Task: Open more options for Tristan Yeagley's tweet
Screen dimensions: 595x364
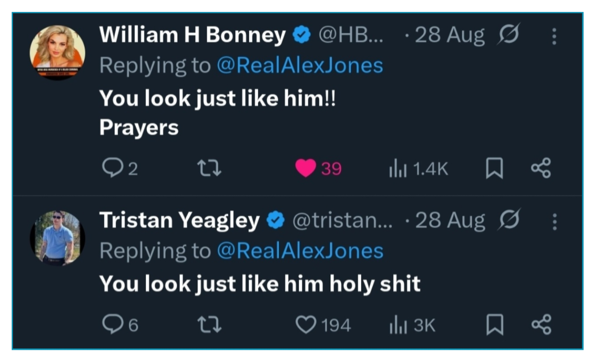Action: click(x=554, y=222)
